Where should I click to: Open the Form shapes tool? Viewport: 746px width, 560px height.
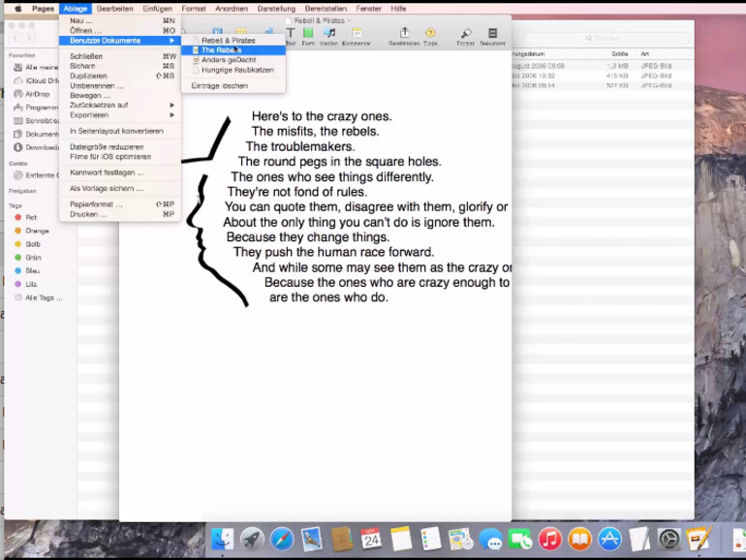308,36
